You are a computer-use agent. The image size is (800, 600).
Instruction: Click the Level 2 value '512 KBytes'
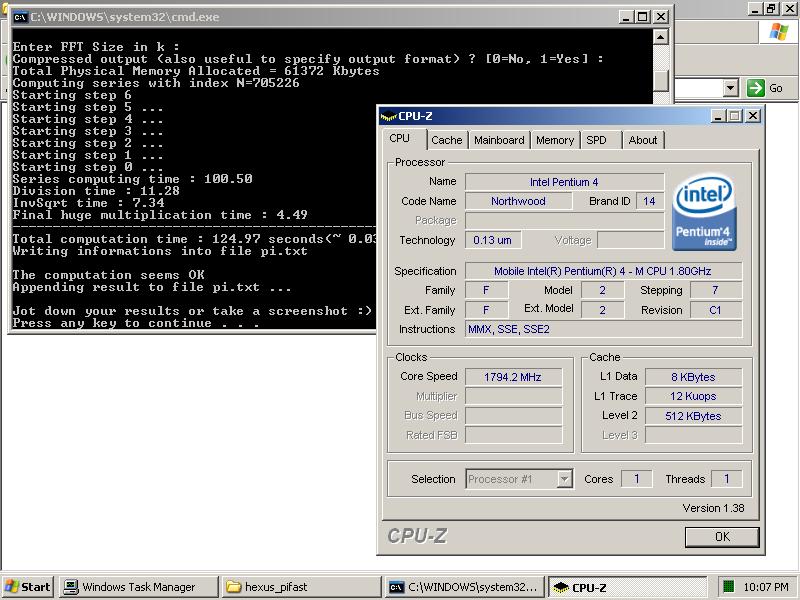[693, 416]
